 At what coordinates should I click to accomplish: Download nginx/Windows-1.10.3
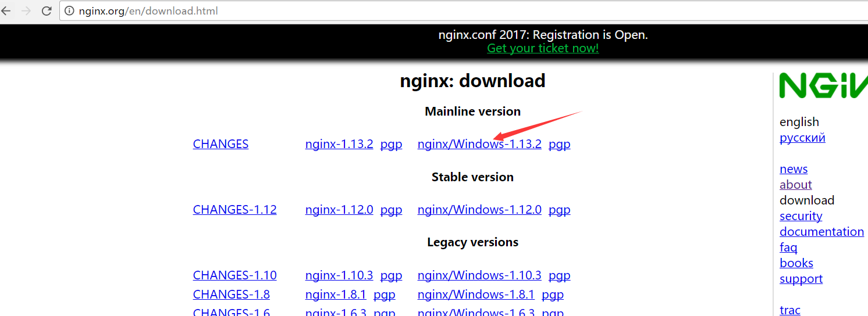[x=479, y=275]
